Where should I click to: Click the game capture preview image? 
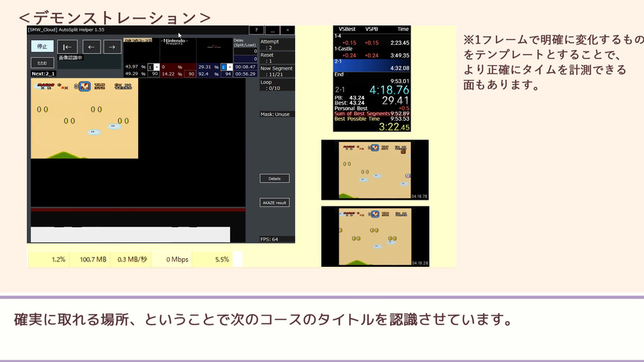tap(85, 119)
